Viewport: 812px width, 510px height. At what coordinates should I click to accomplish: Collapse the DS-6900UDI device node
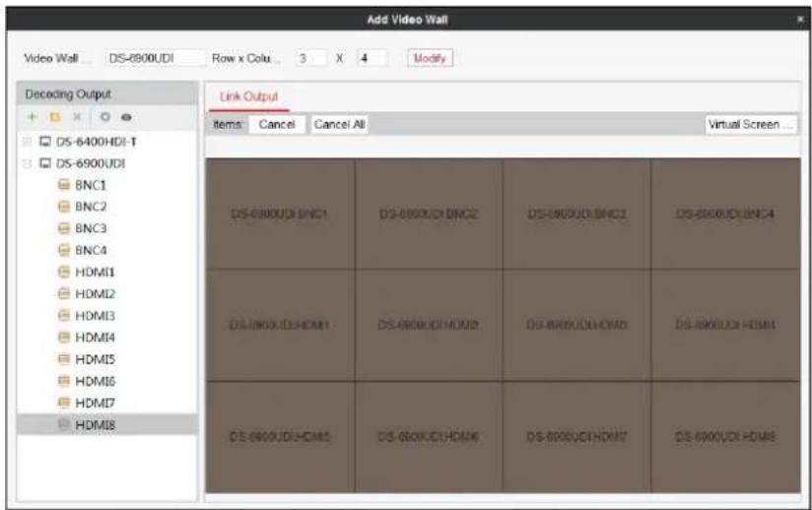[x=27, y=163]
